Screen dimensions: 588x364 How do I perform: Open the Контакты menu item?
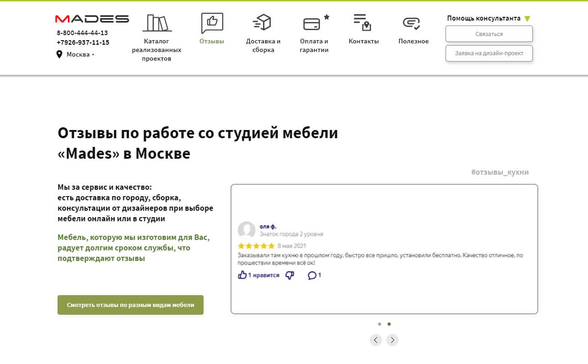point(364,41)
